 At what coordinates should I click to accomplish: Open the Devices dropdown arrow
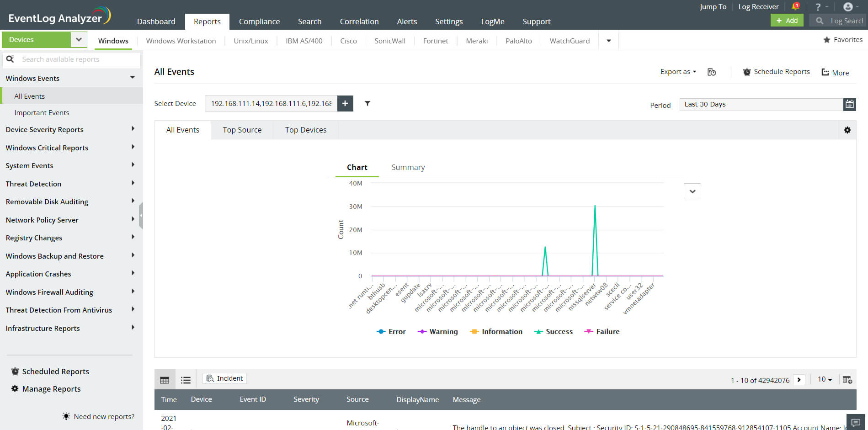79,40
